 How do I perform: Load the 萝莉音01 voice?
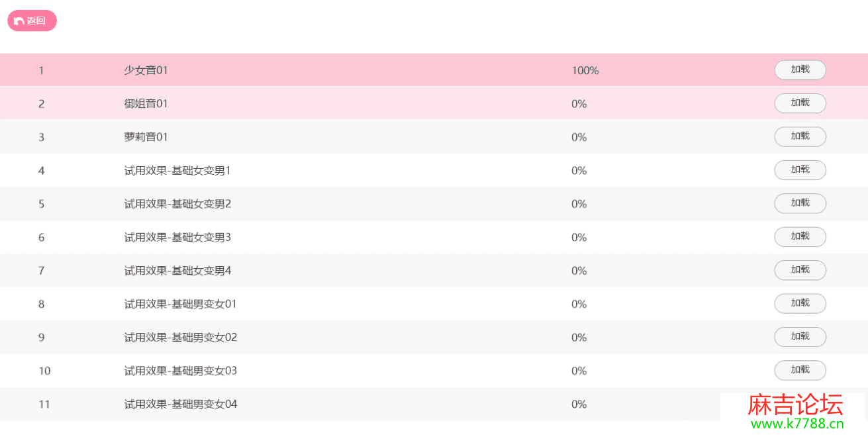click(x=800, y=136)
